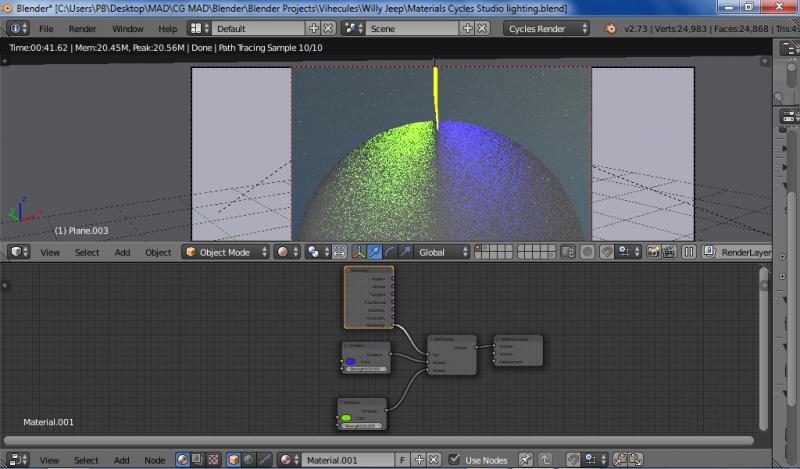
Task: Click the translate manipulator arrow icon
Action: coord(374,252)
